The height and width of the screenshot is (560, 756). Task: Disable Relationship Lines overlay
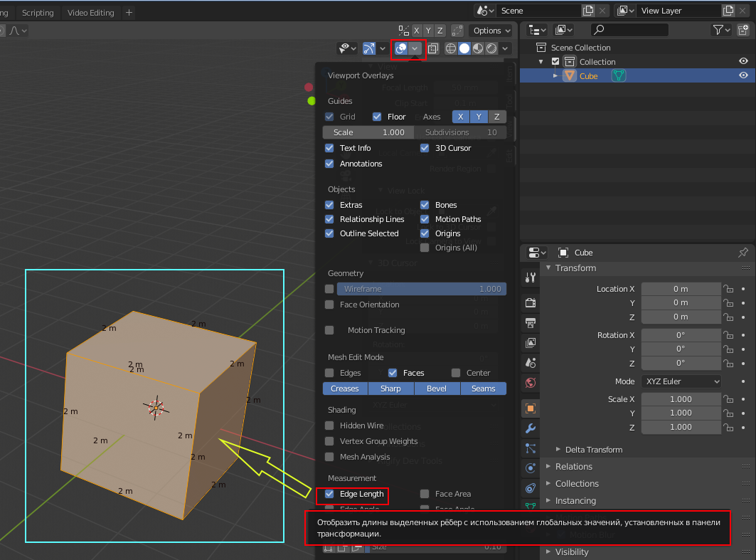[x=329, y=219]
